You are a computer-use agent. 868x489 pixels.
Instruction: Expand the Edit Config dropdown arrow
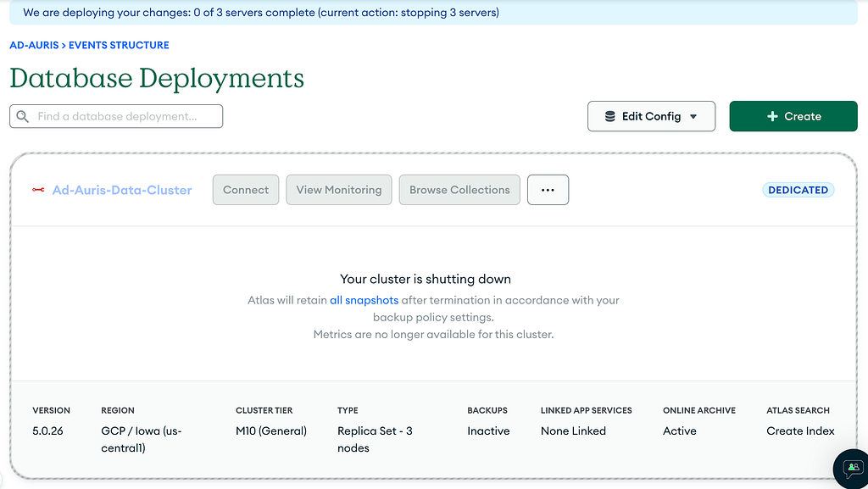693,116
